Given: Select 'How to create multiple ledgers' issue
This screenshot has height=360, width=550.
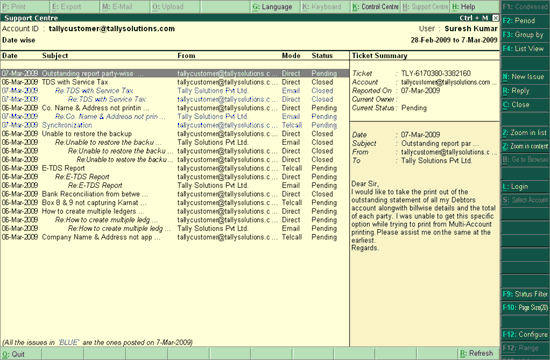Looking at the screenshot, I should (x=175, y=211).
